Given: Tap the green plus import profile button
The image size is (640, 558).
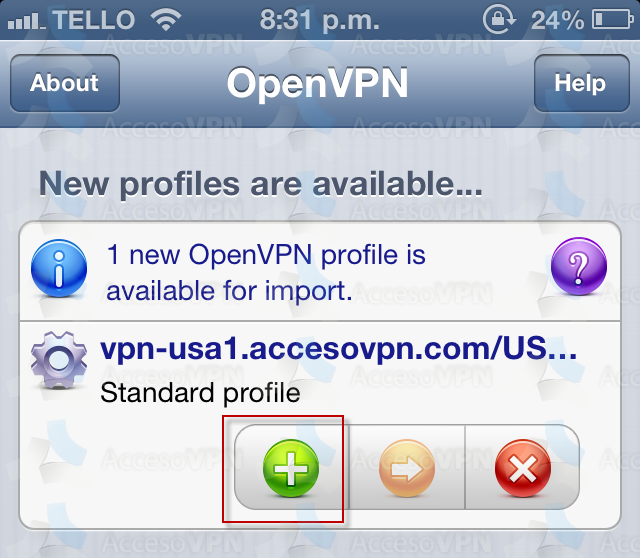Looking at the screenshot, I should [x=291, y=467].
